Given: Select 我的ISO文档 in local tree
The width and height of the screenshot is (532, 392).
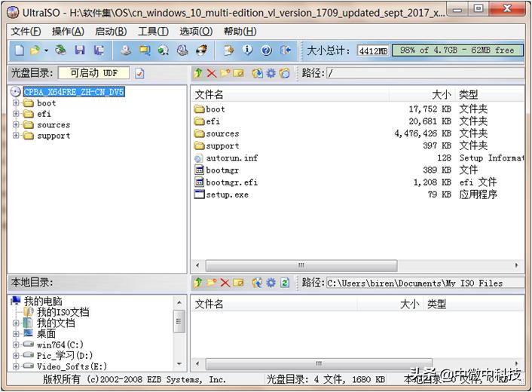Looking at the screenshot, I should click(x=63, y=312).
